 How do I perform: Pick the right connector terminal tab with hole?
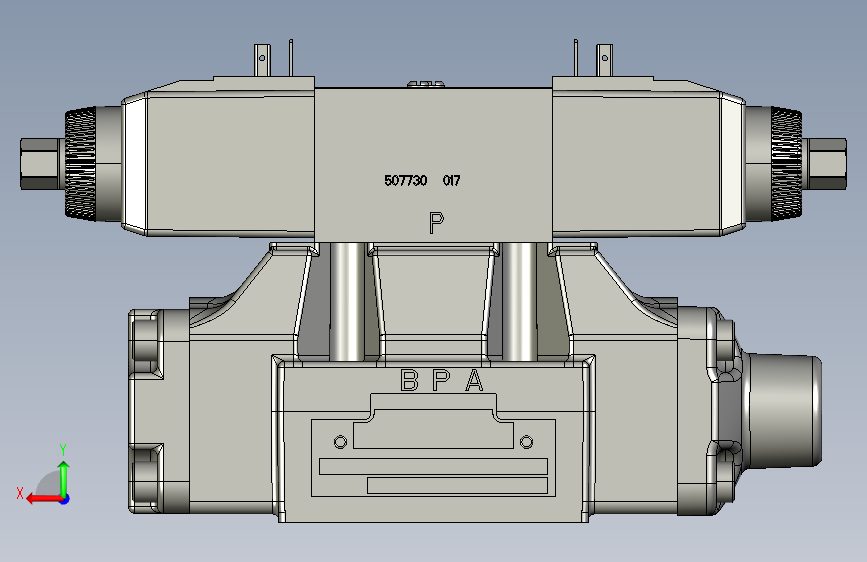(x=604, y=60)
